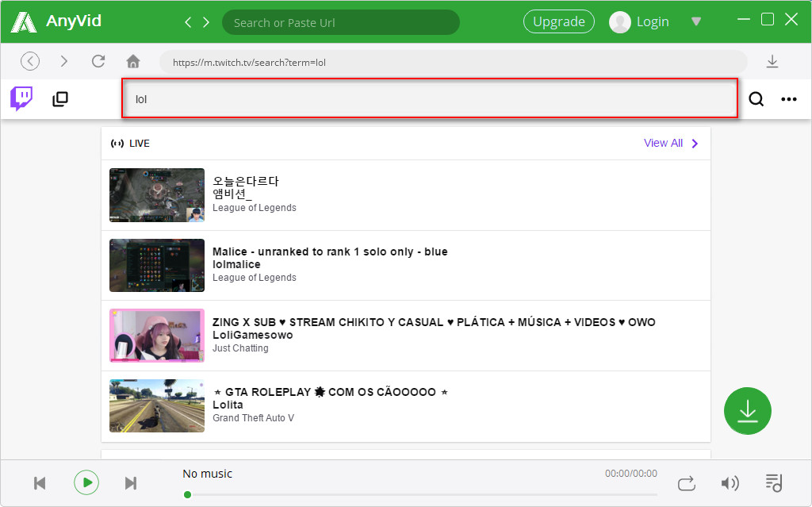Click the browser back circle button
Viewport: 812px width, 507px height.
pos(30,61)
